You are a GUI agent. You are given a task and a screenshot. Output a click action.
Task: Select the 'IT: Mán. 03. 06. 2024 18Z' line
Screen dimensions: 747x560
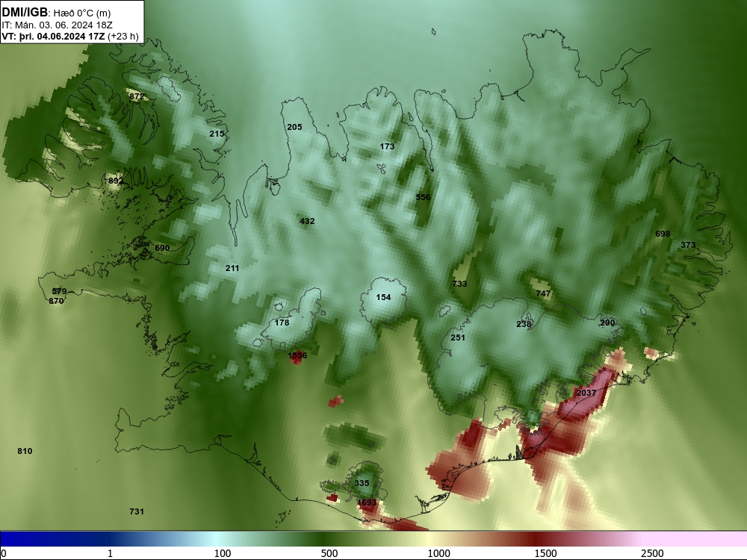58,25
